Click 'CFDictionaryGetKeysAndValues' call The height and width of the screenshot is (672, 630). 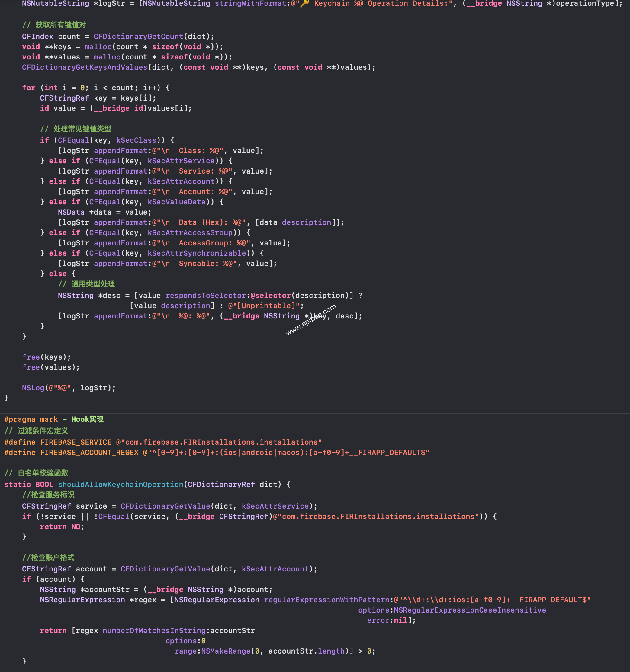[x=85, y=67]
